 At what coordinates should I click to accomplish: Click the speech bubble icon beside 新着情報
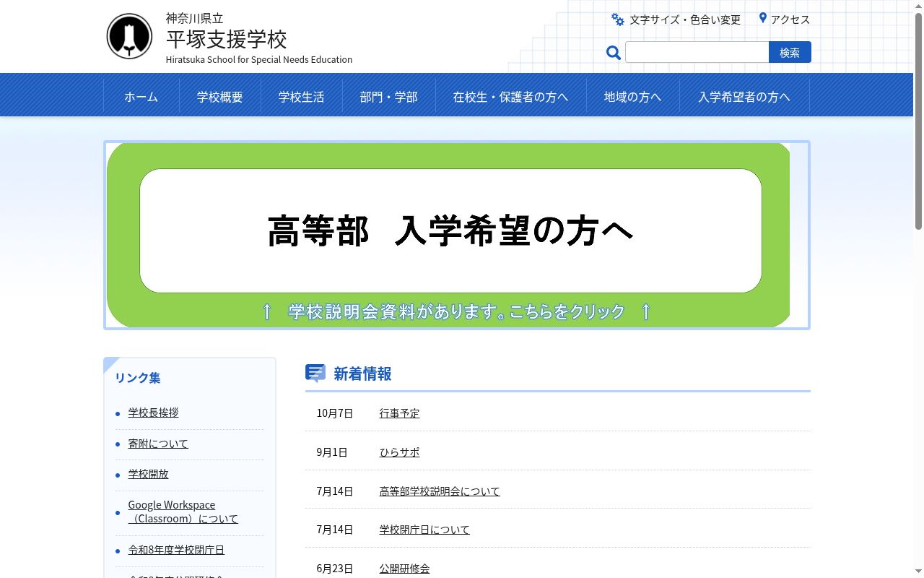coord(315,374)
